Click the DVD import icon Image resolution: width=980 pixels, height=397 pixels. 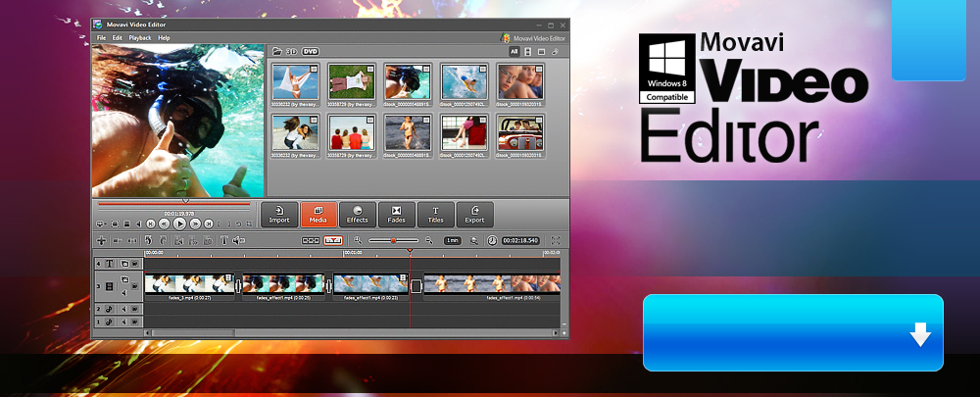pyautogui.click(x=311, y=51)
